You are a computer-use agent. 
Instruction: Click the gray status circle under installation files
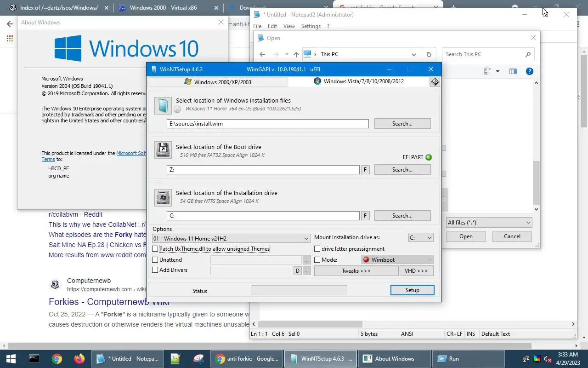coord(177,109)
